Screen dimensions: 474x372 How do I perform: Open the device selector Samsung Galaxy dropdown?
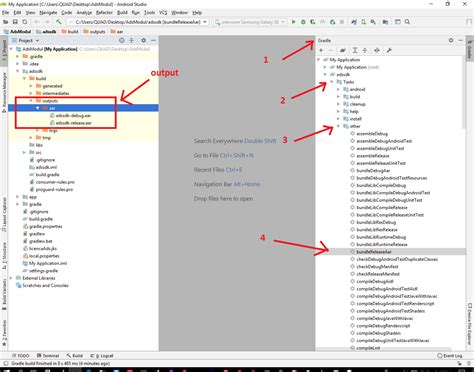tap(250, 22)
